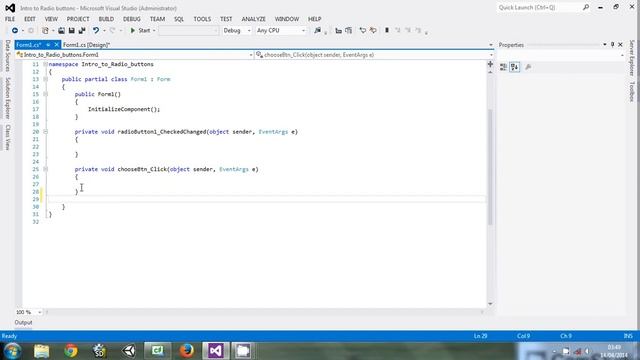The height and width of the screenshot is (360, 640).
Task: Click the increase indent toolbar icon
Action: [349, 31]
